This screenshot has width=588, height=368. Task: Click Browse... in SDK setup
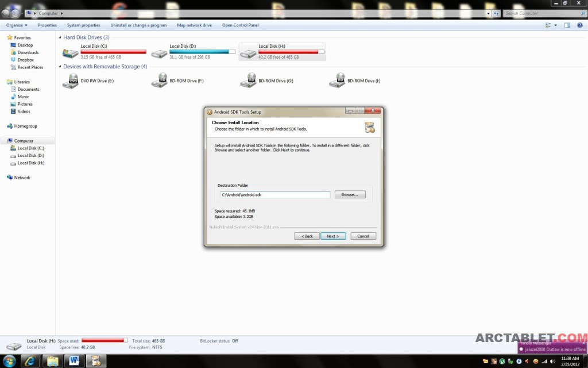click(350, 194)
